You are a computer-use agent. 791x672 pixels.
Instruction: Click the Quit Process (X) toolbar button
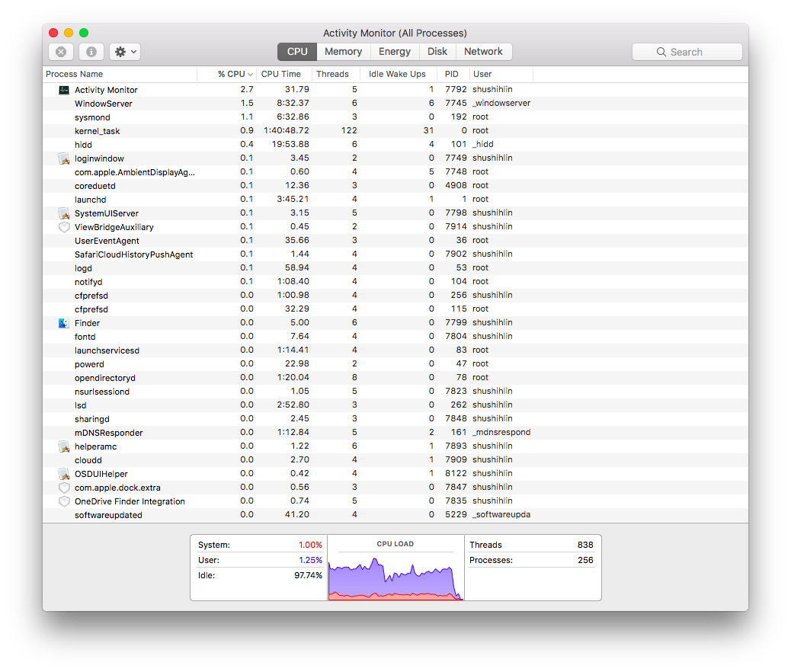point(61,52)
